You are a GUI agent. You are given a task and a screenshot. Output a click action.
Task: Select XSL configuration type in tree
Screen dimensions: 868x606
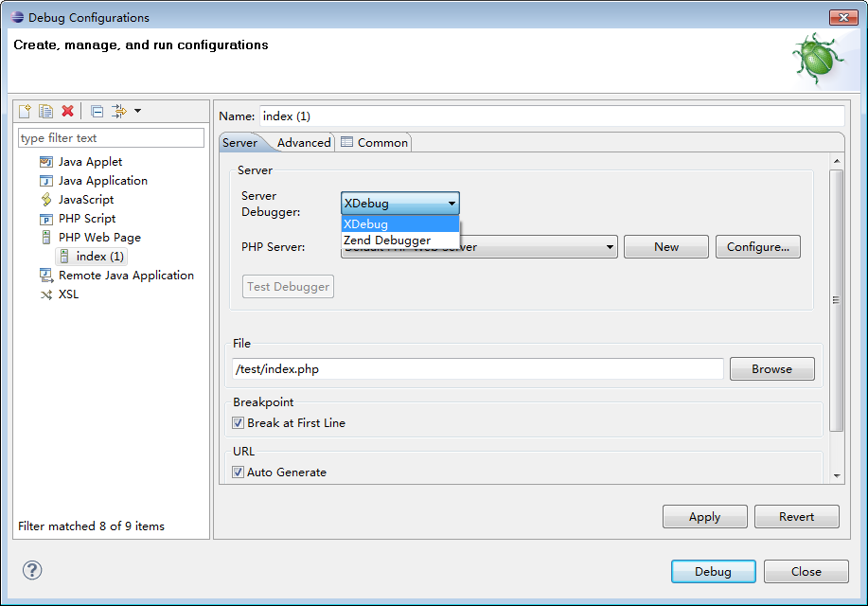[x=68, y=294]
